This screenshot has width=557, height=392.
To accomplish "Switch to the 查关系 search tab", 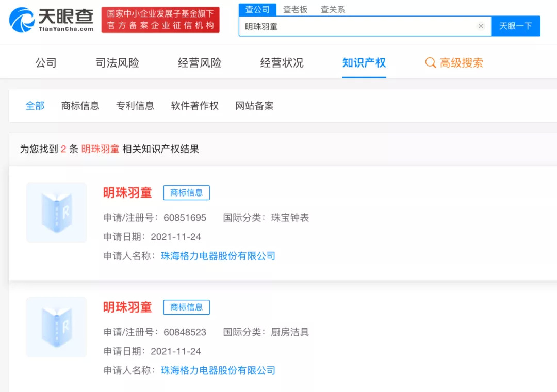I will tap(333, 10).
